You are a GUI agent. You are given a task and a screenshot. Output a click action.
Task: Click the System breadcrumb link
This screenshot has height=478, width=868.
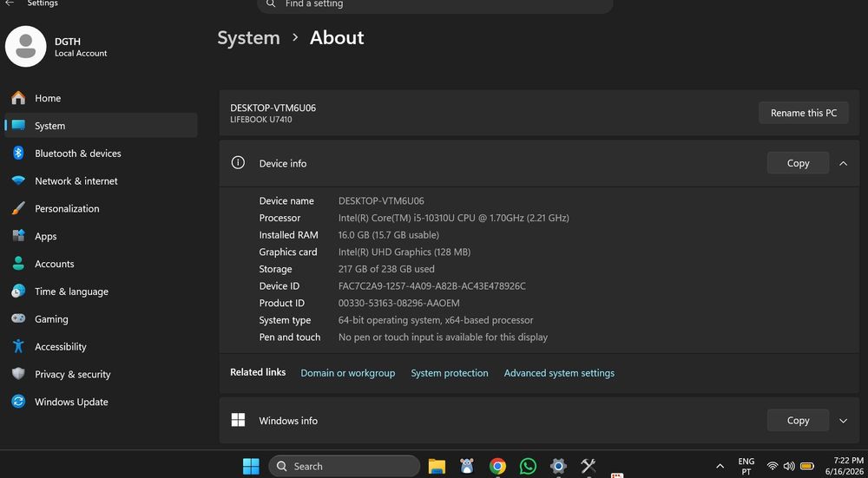click(248, 37)
